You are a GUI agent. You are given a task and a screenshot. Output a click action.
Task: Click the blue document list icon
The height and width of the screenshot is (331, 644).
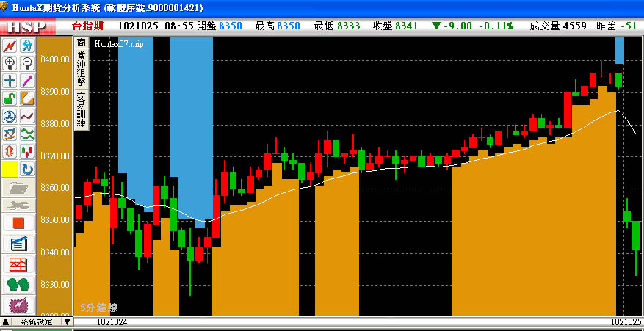click(x=19, y=244)
